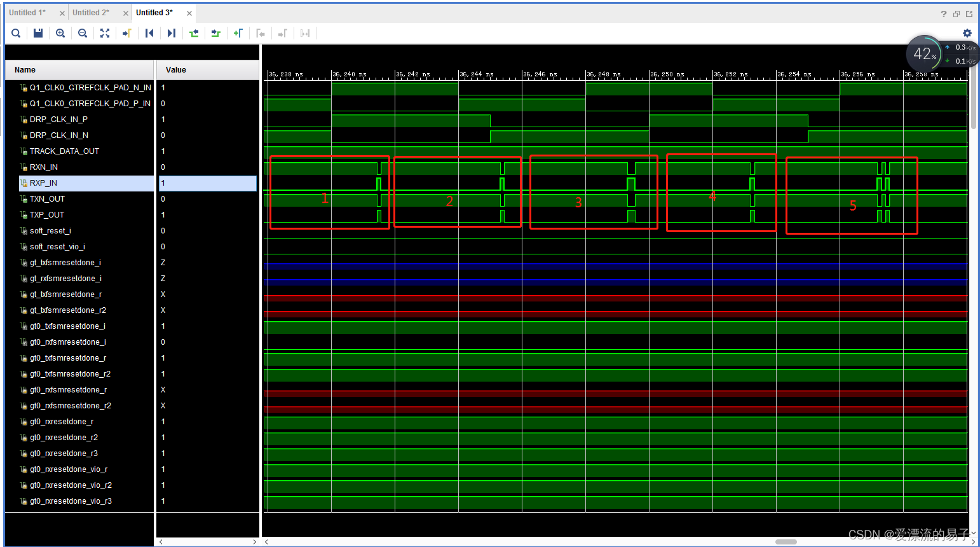Jump to time zero icon
The image size is (980, 547).
point(149,33)
